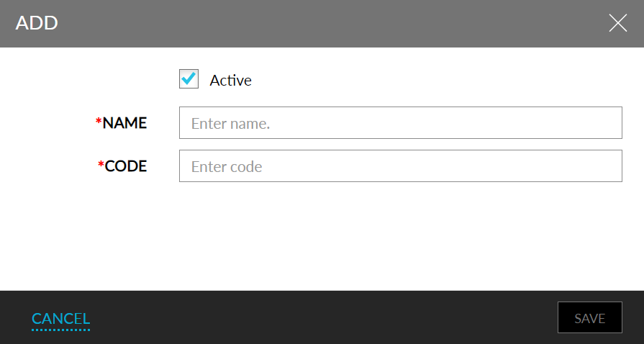Focus the Enter code input field
This screenshot has width=644, height=344.
[x=401, y=166]
